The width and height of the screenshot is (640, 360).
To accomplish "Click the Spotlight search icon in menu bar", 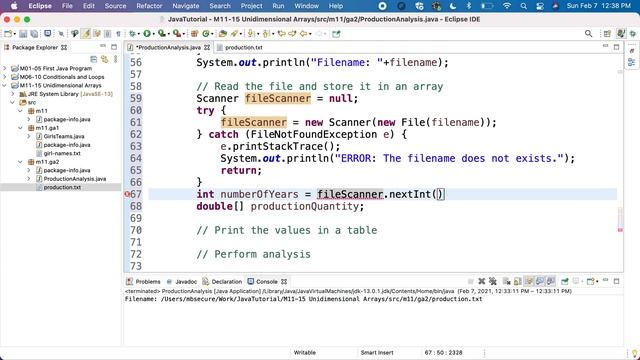I will (524, 6).
